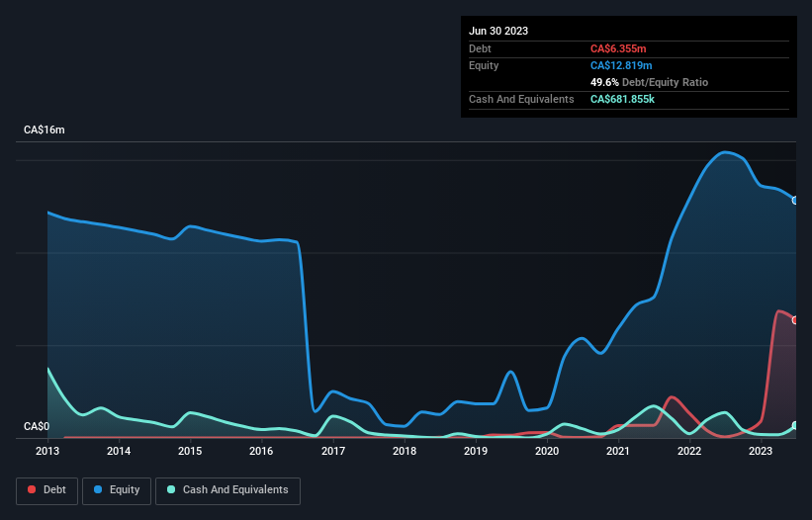Click the 2022 axis label
The height and width of the screenshot is (520, 812).
(x=689, y=451)
